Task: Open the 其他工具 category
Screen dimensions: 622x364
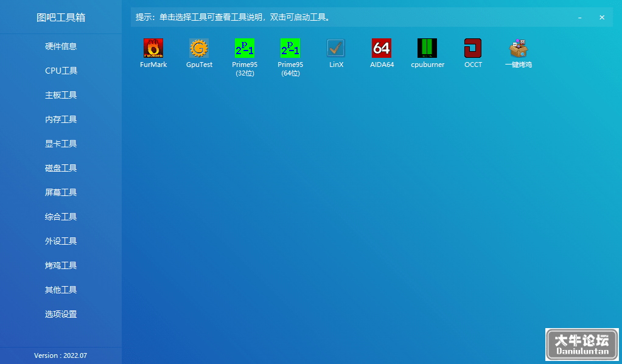Action: click(x=61, y=290)
